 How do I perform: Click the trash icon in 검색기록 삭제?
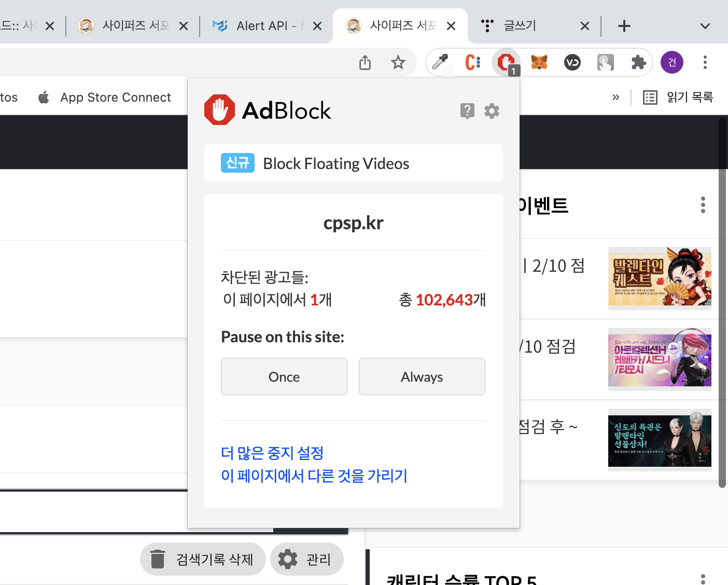coord(158,559)
